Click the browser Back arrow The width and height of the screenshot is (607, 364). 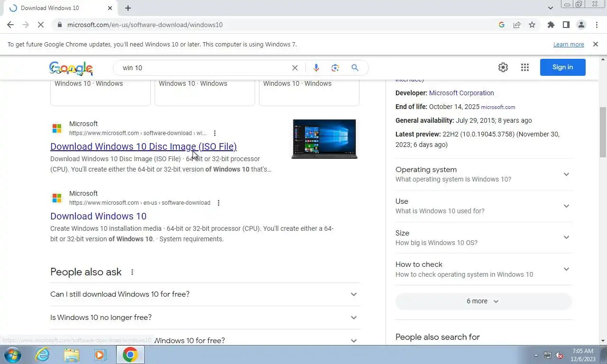pyautogui.click(x=10, y=25)
